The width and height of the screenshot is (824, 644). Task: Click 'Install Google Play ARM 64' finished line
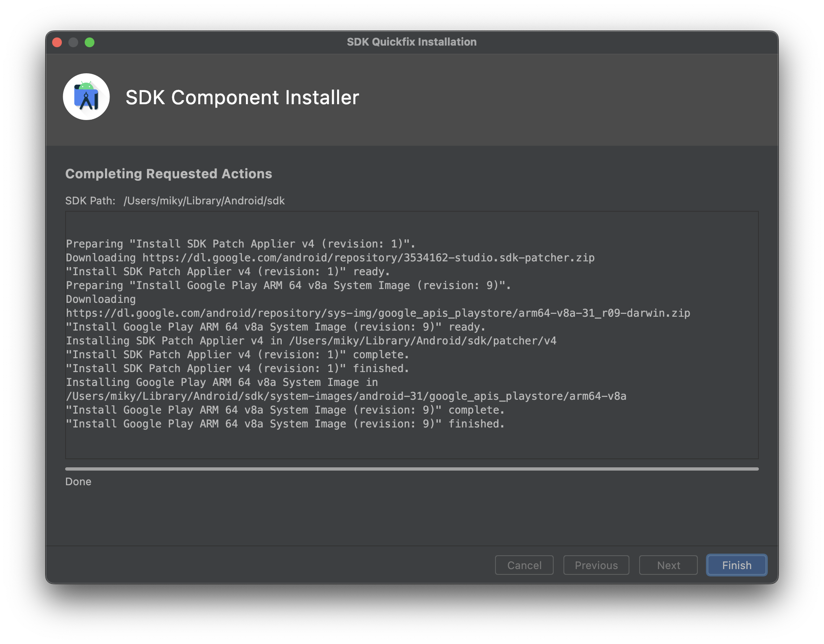click(x=285, y=424)
